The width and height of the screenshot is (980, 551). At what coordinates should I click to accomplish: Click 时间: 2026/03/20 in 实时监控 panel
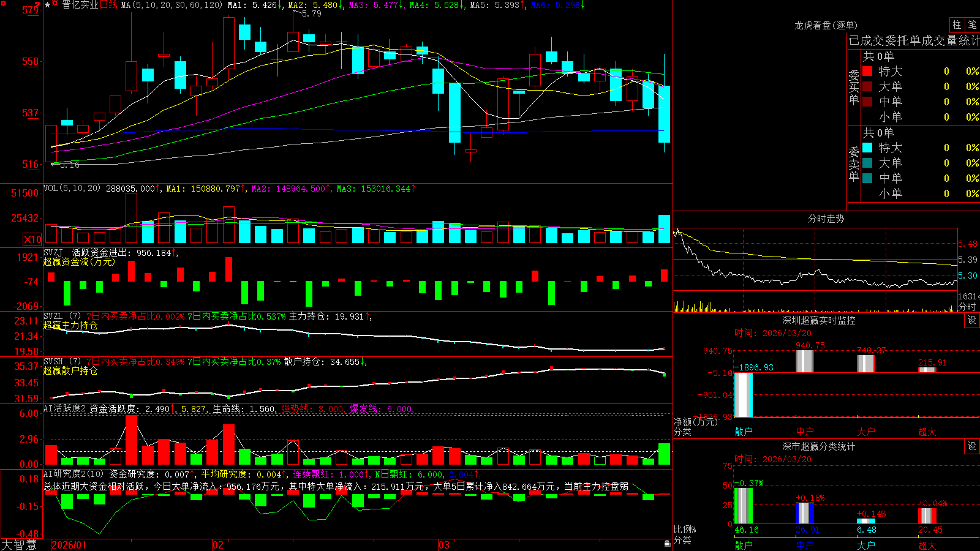pyautogui.click(x=773, y=333)
